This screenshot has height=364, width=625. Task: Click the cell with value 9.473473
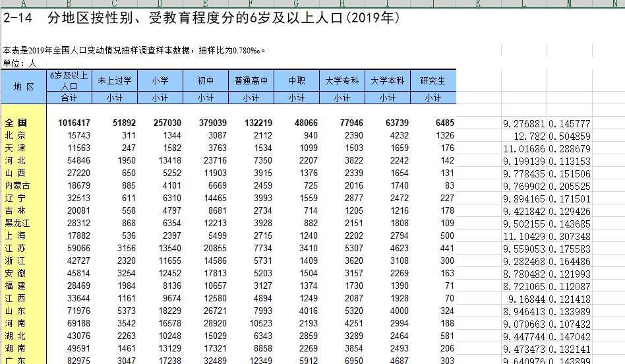[523, 349]
